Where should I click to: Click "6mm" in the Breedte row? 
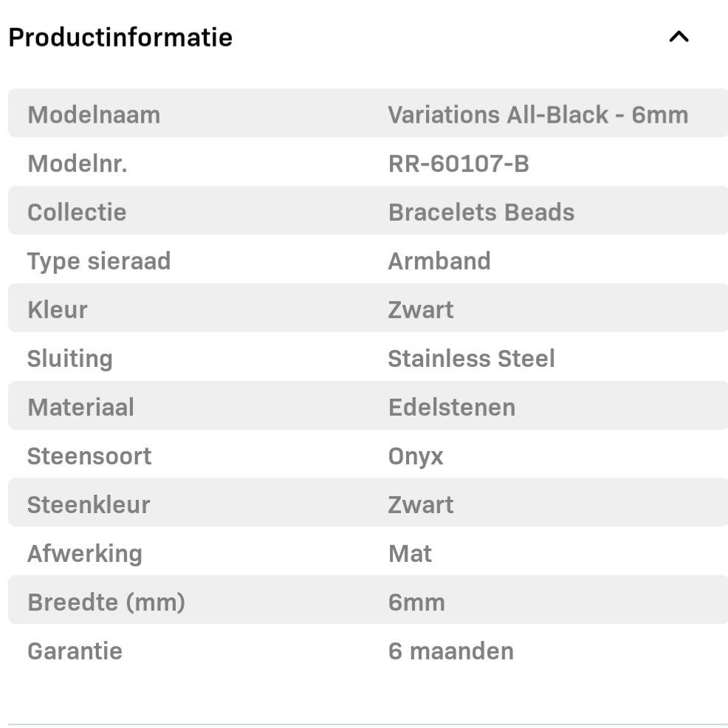coord(416,602)
